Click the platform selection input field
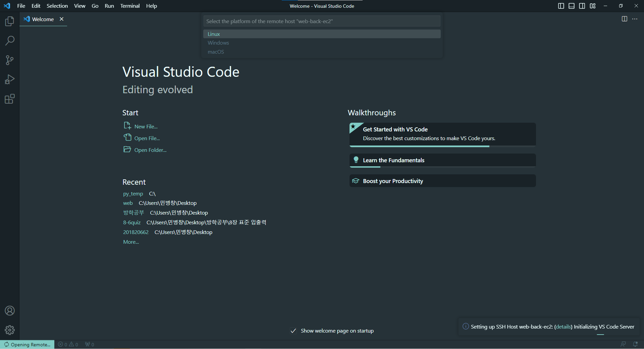The image size is (644, 349). 322,21
